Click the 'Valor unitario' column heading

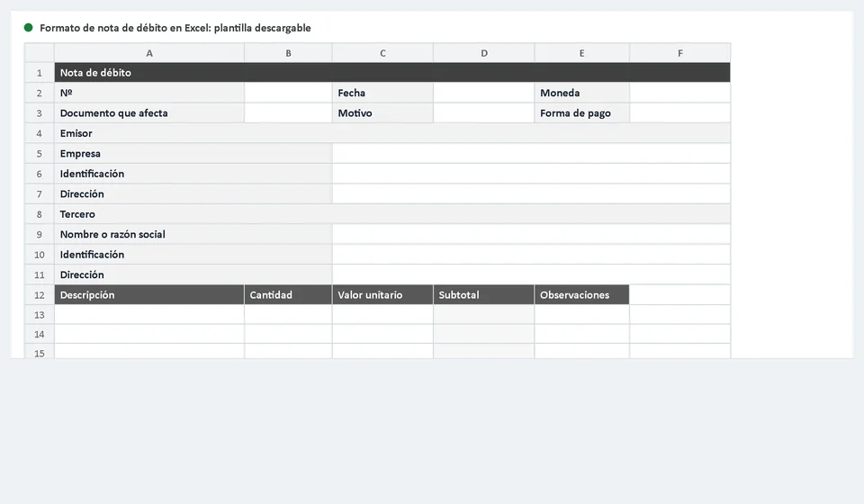pyautogui.click(x=382, y=294)
